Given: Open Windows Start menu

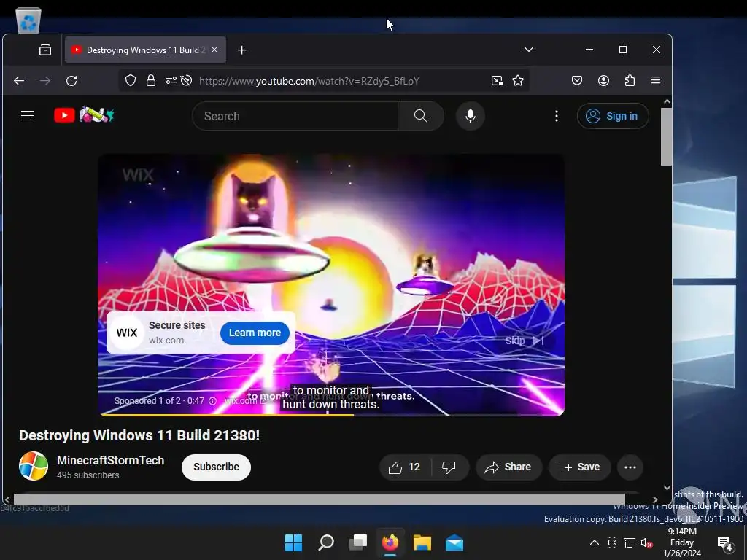Looking at the screenshot, I should pyautogui.click(x=293, y=542).
